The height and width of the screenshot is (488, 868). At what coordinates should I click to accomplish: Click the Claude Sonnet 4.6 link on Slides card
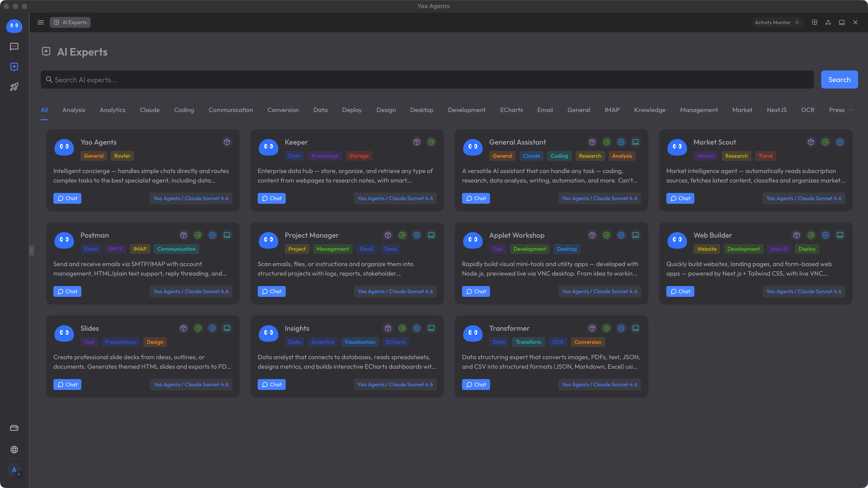[x=191, y=384]
